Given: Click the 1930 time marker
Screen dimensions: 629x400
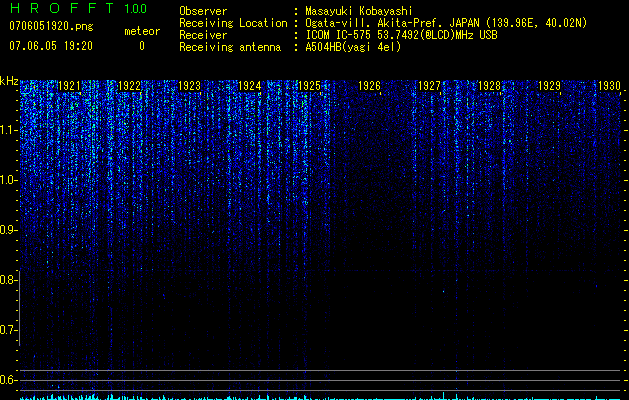Looking at the screenshot, I should tap(609, 86).
